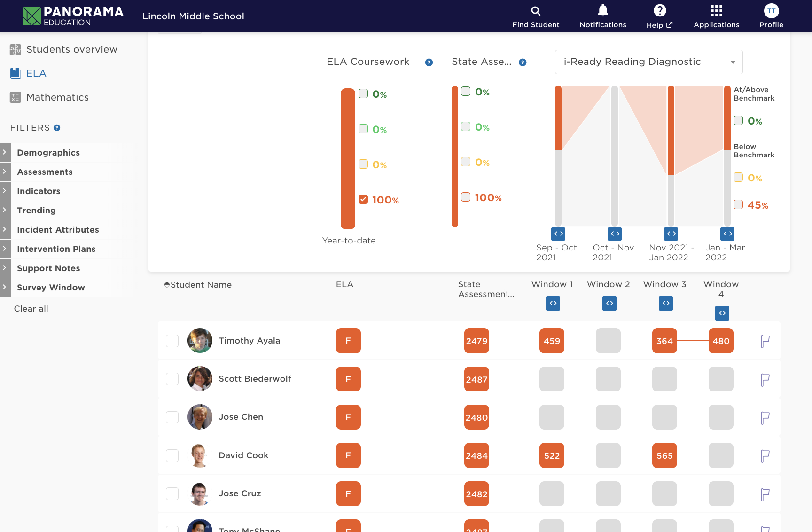Open the Notifications bell

[602, 11]
